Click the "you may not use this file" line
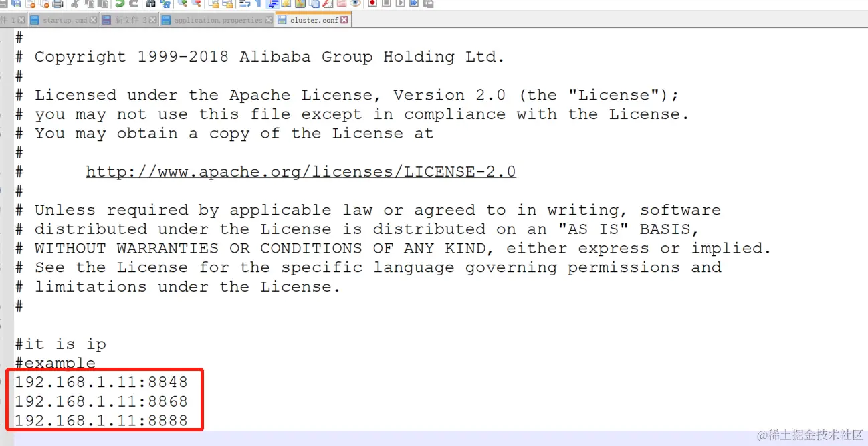This screenshot has width=868, height=446. click(x=352, y=114)
